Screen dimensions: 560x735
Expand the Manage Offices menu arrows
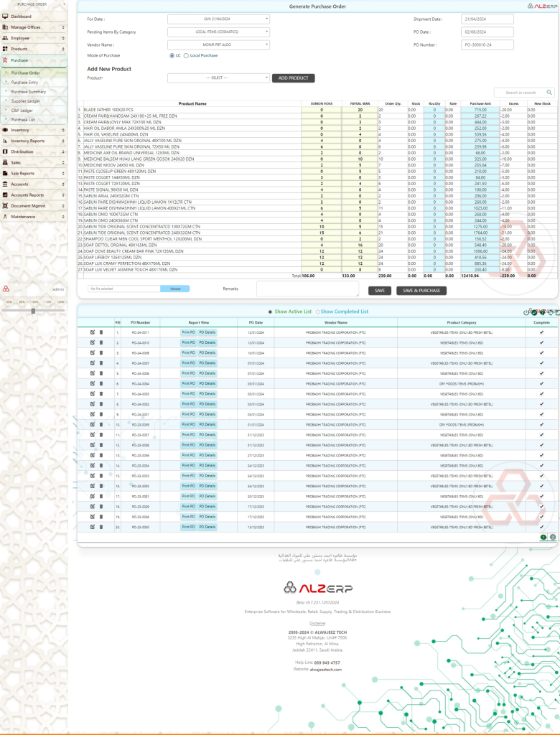(x=63, y=27)
